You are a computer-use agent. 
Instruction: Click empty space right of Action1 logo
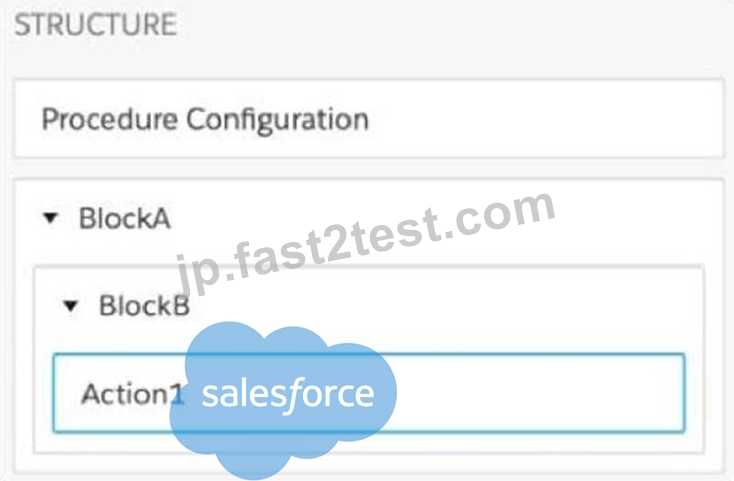tap(538, 393)
